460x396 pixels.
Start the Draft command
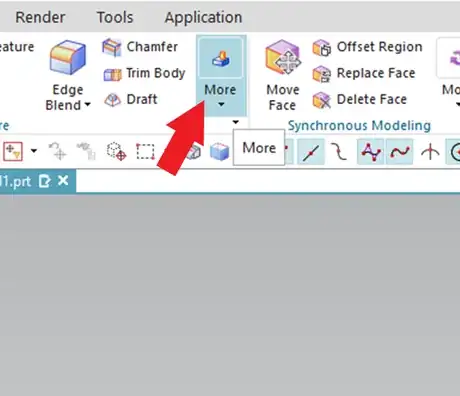click(131, 99)
